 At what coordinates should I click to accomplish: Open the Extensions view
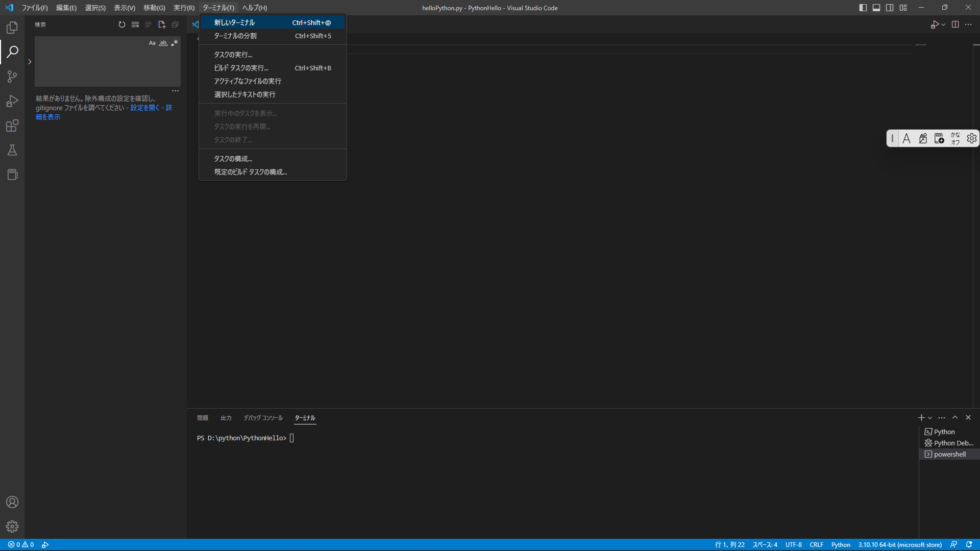(x=12, y=126)
